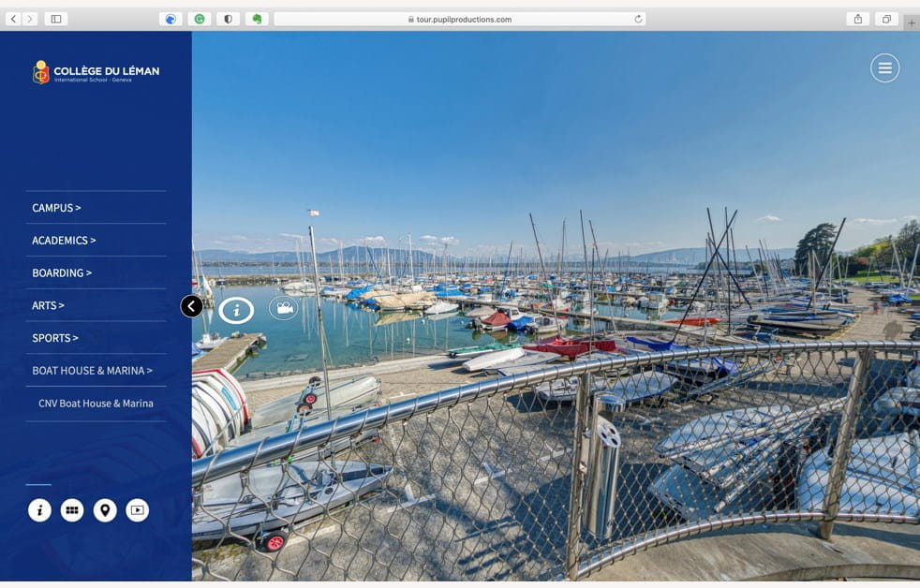The width and height of the screenshot is (920, 588).
Task: Click the video camera hotspot over the marina
Action: pyautogui.click(x=283, y=306)
